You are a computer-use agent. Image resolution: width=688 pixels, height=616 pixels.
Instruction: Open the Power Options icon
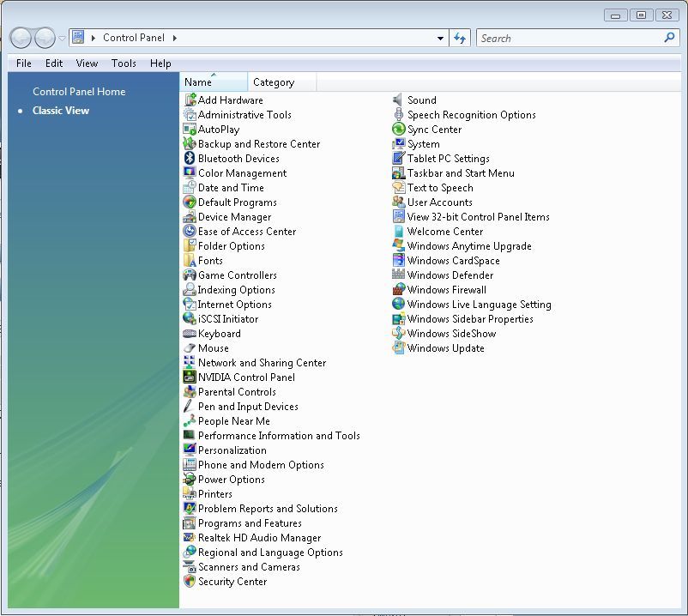(190, 479)
